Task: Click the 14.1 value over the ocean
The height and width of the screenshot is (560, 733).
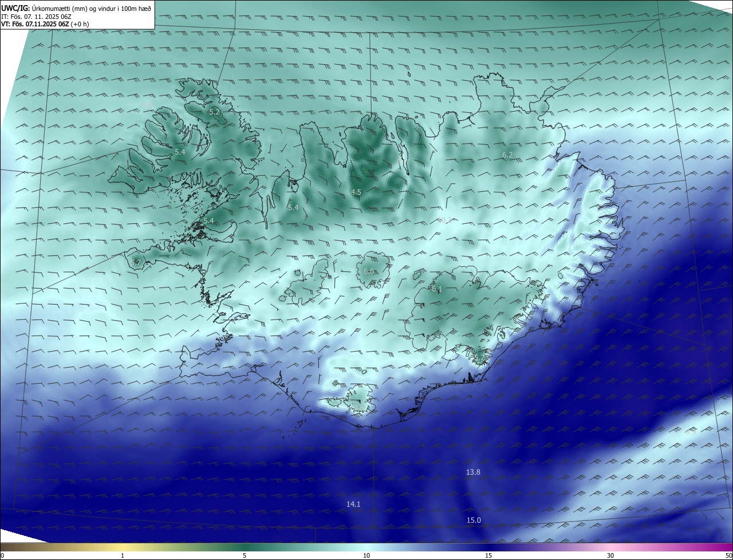Action: tap(353, 504)
